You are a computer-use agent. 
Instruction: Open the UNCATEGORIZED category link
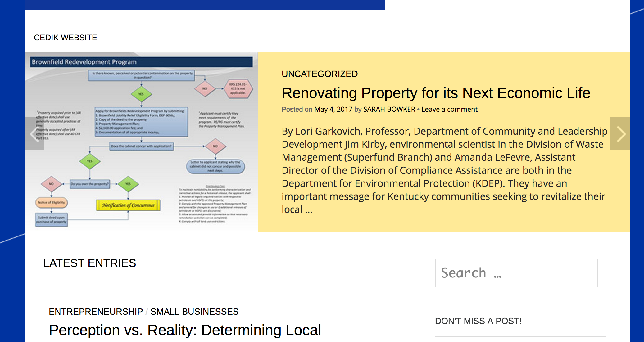320,74
